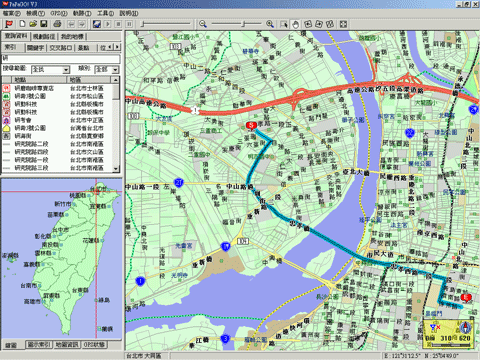Select the first result in the location list
This screenshot has height=360, width=480.
coord(57,88)
